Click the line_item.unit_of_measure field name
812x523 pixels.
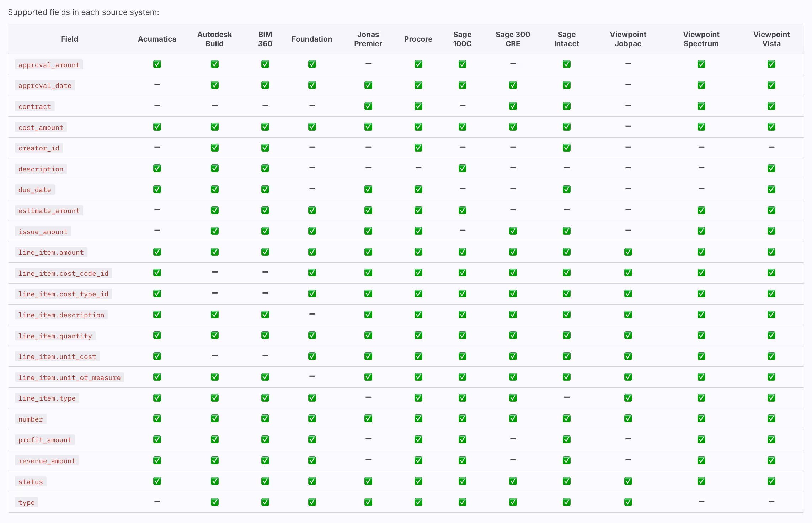click(x=69, y=377)
